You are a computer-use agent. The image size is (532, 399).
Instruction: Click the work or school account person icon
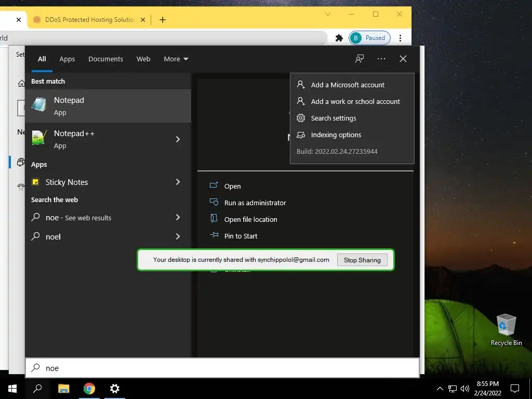[x=301, y=101]
